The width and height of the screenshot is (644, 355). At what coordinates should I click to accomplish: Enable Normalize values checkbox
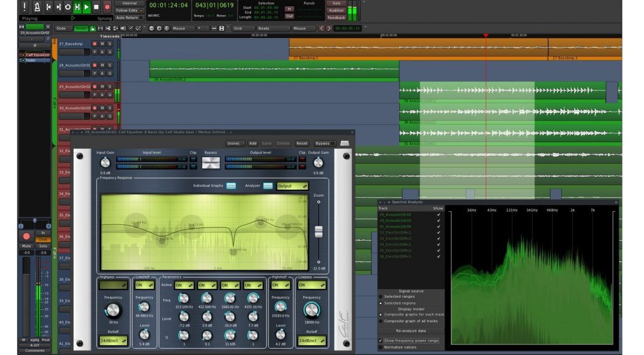pyautogui.click(x=380, y=347)
